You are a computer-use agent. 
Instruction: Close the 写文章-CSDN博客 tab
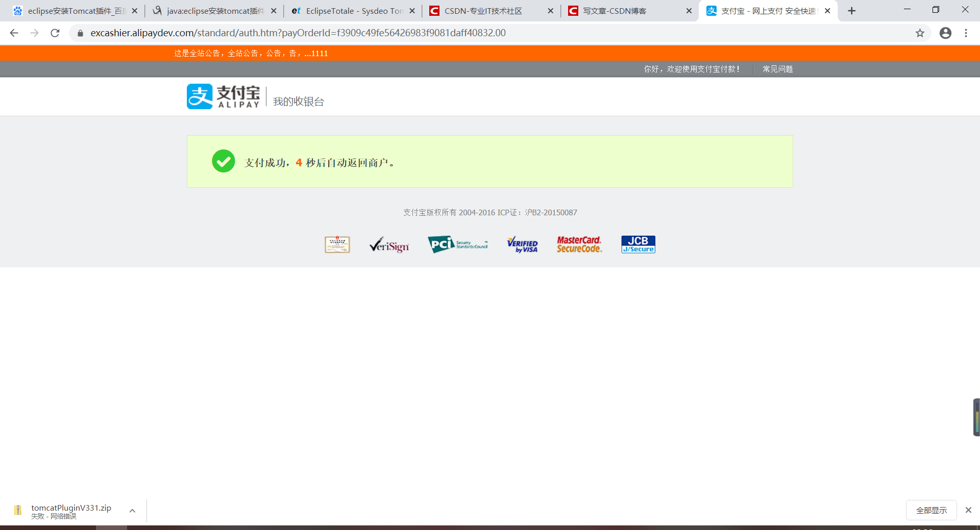(x=689, y=11)
